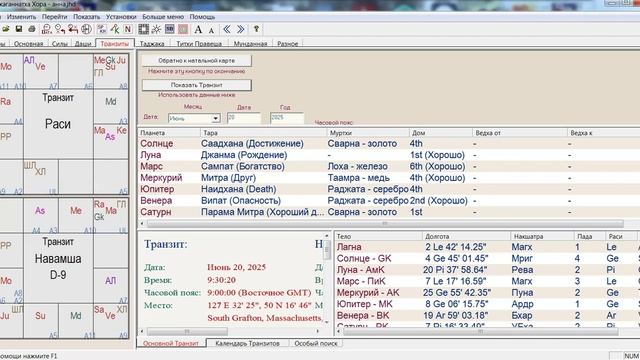
Task: Select the Венера row in planet table
Action: coord(389,201)
